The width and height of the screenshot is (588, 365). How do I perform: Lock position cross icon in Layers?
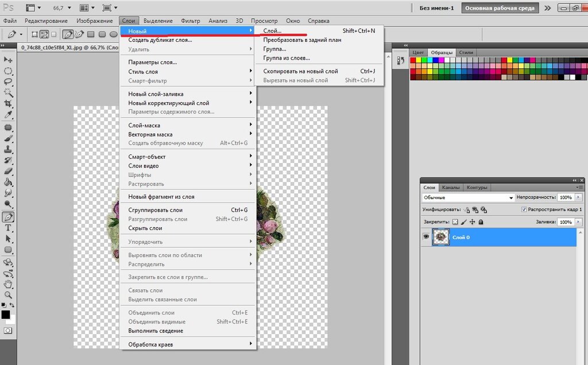[472, 222]
